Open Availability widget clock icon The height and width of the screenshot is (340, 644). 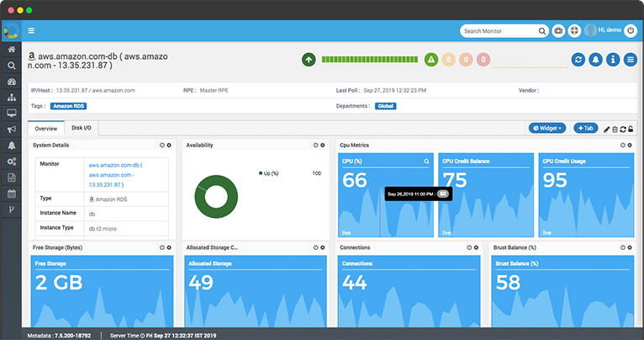[x=315, y=145]
